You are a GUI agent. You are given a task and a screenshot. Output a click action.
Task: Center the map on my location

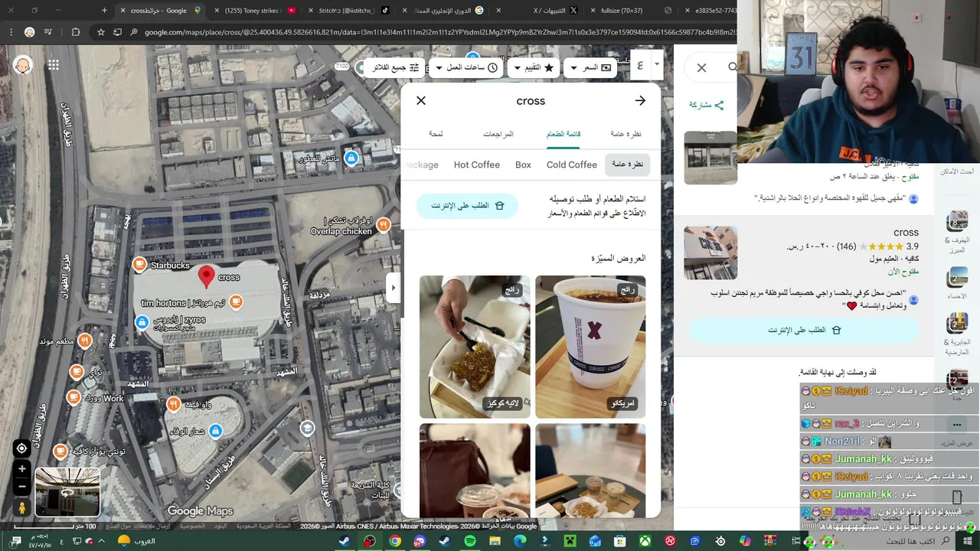21,448
